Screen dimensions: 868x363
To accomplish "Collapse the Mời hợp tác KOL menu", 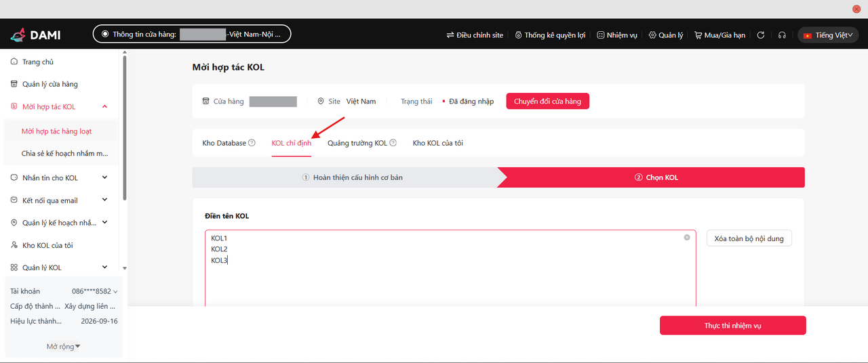I will (104, 107).
